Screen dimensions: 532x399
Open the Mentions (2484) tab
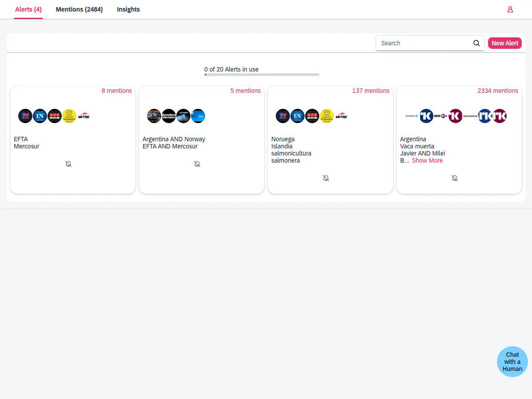79,9
